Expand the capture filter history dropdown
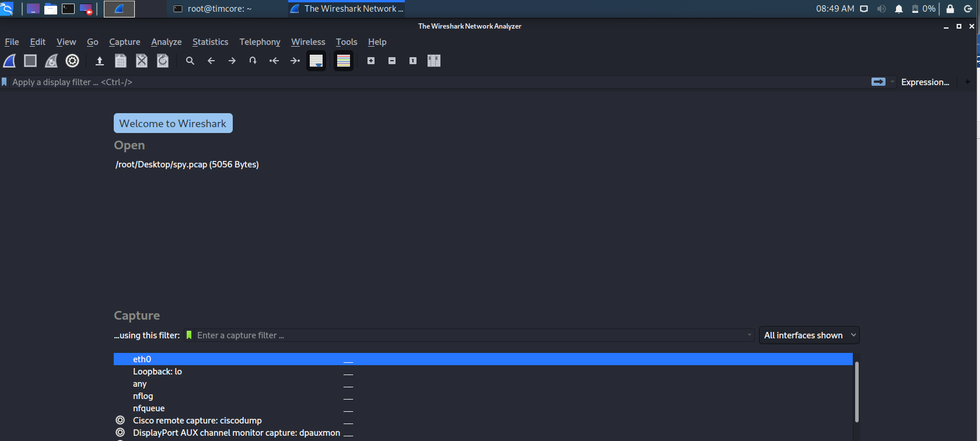The width and height of the screenshot is (980, 441). click(750, 335)
